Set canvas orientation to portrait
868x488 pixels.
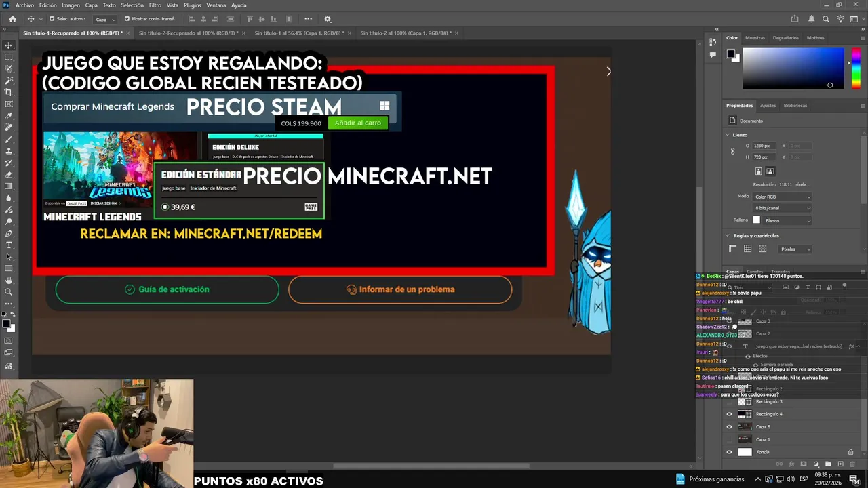click(x=759, y=171)
